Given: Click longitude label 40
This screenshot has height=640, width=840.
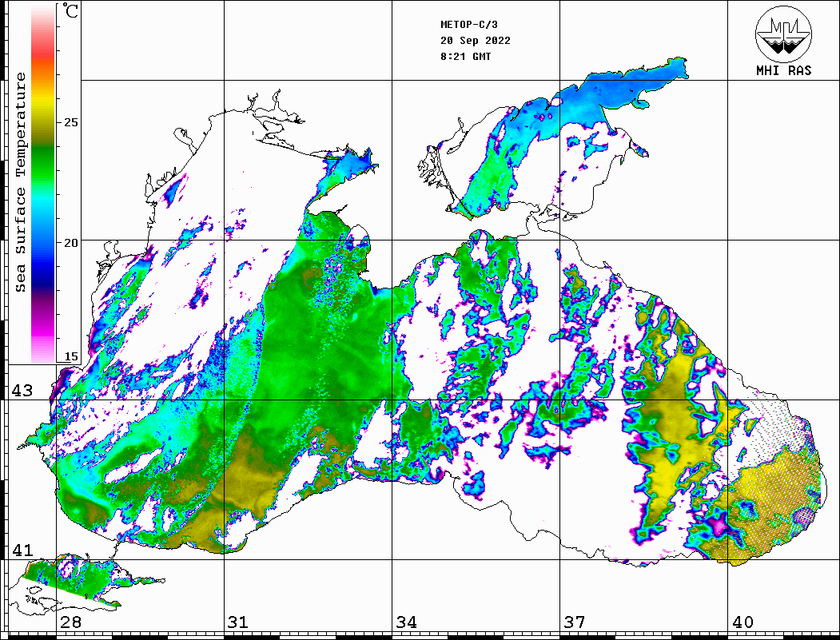Looking at the screenshot, I should [x=742, y=622].
